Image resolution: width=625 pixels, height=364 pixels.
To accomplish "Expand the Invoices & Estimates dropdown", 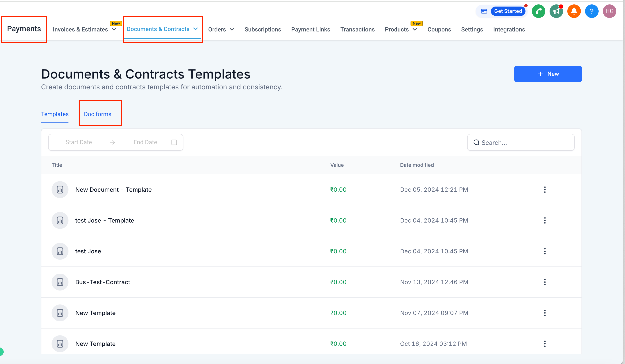I will pos(114,30).
